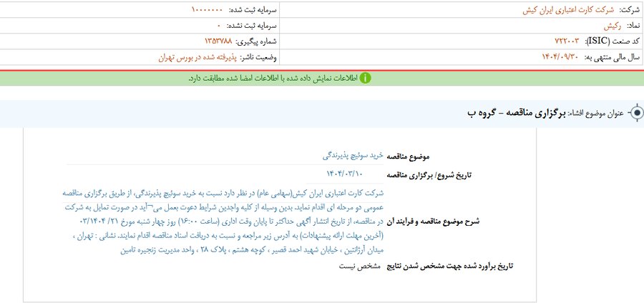
Task: Click disclosure title برگزاری مناقصه - گروه ب
Action: coord(516,113)
